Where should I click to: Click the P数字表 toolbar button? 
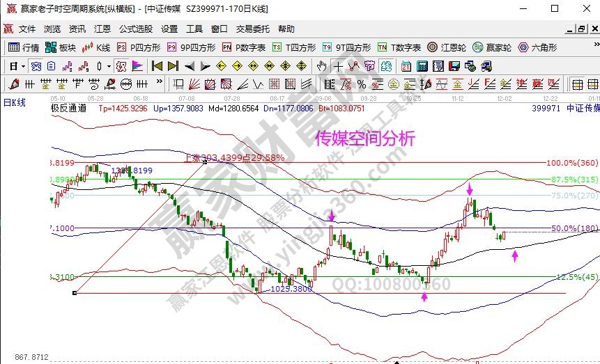[x=244, y=48]
